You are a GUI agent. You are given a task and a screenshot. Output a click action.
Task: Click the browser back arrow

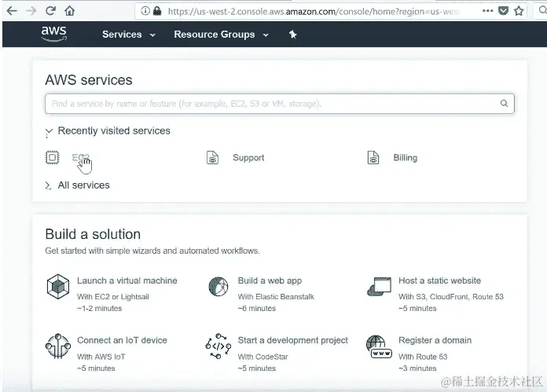(12, 11)
